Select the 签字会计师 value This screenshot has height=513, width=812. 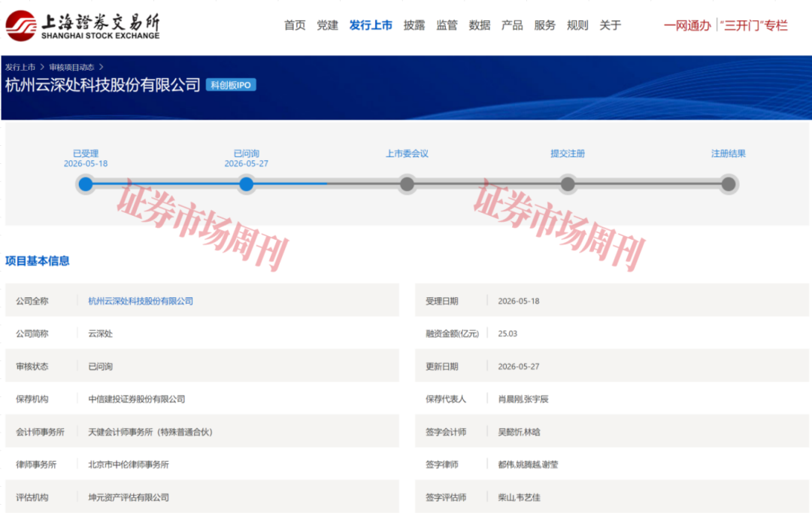click(519, 432)
